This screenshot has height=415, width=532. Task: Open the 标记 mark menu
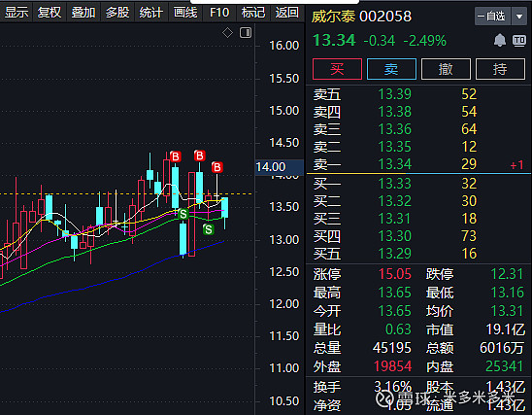tap(253, 13)
